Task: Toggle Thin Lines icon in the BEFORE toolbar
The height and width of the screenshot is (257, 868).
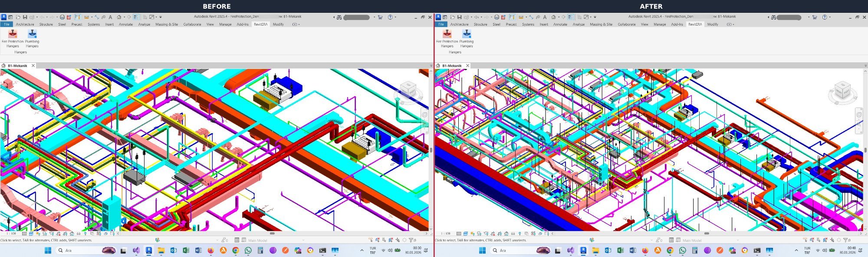Action: click(x=136, y=17)
